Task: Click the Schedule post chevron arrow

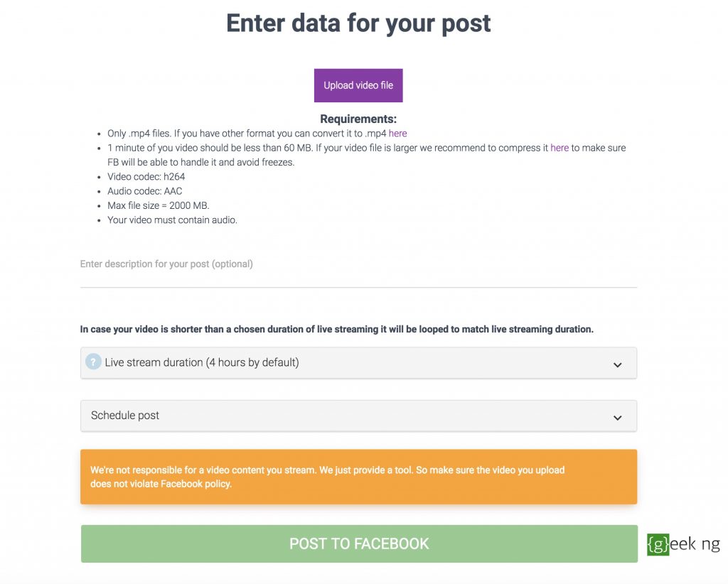Action: 617,418
